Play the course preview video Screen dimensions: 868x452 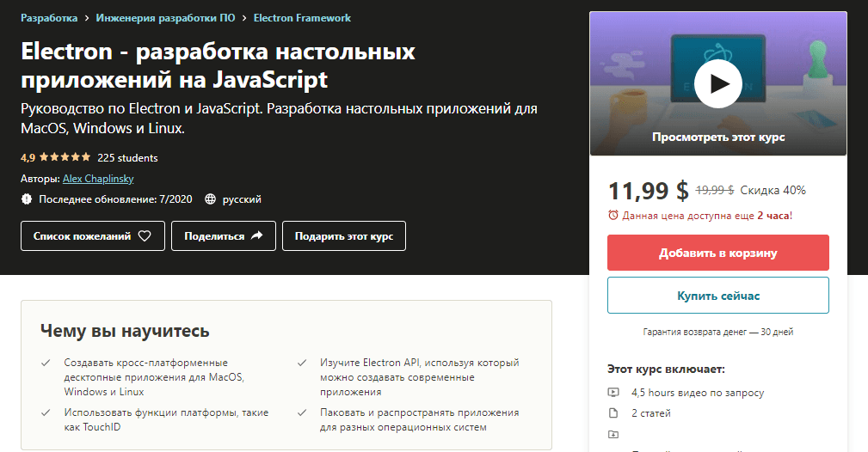pos(718,84)
